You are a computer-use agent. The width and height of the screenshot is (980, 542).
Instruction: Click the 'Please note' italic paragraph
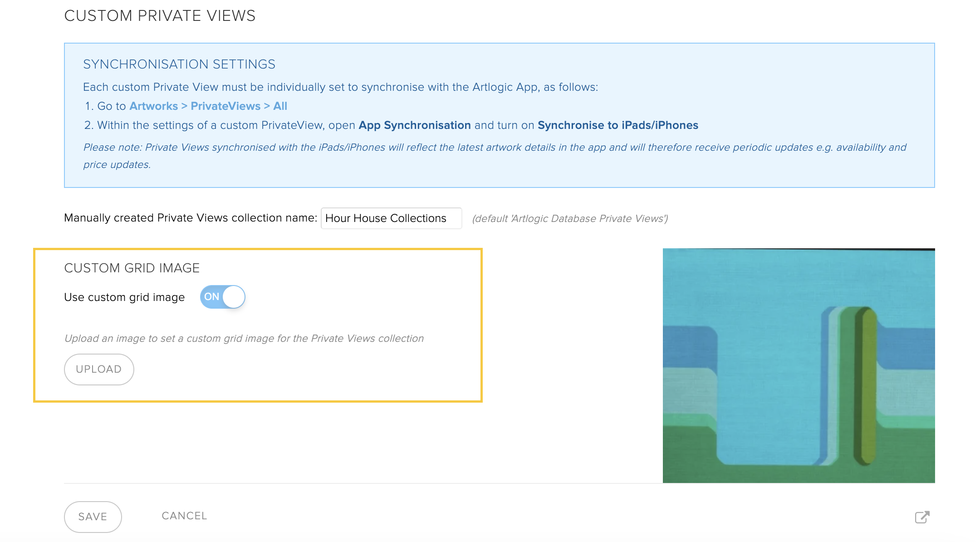(x=495, y=156)
